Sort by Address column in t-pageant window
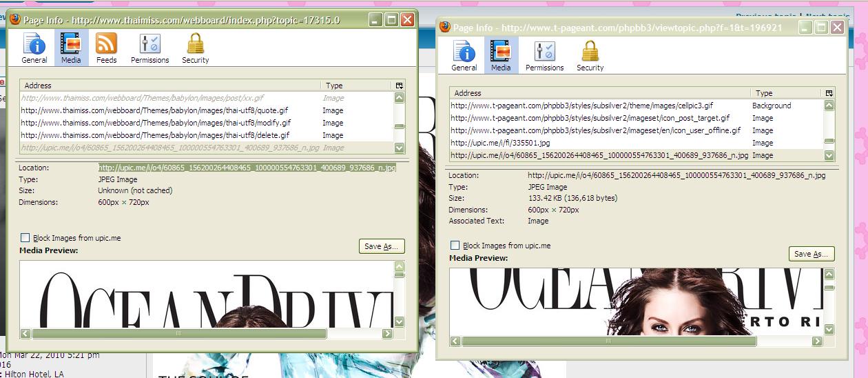This screenshot has height=378, width=868. 600,93
